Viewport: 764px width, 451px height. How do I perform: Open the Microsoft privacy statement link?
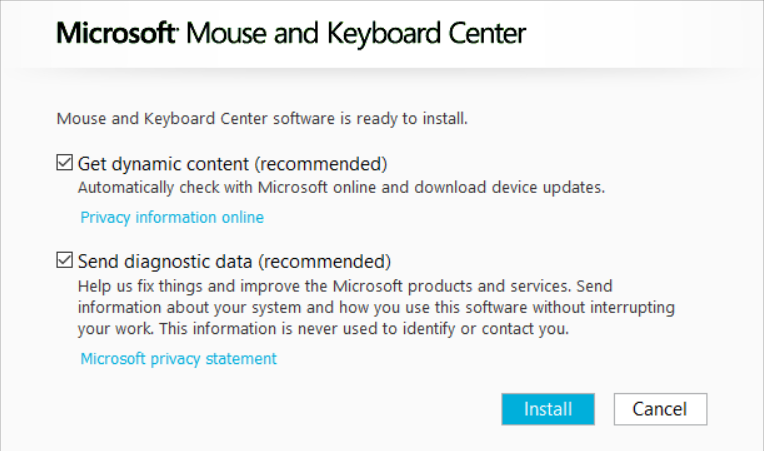click(178, 359)
